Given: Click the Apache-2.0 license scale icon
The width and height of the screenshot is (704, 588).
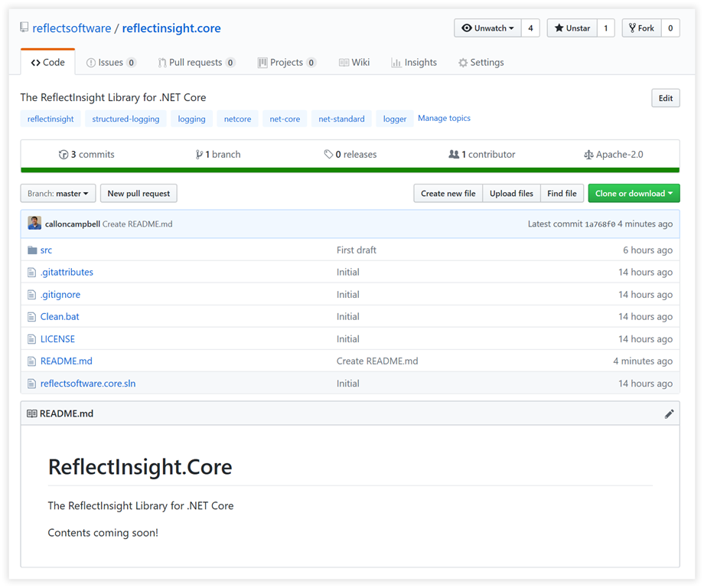Looking at the screenshot, I should (x=588, y=155).
